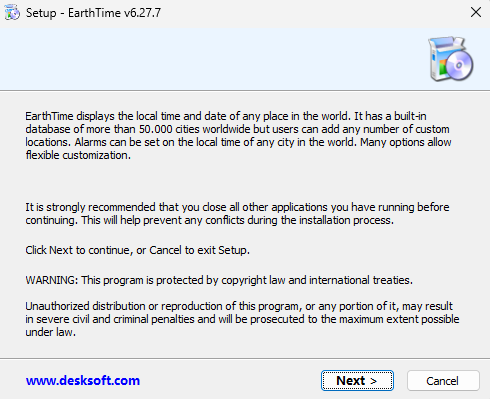Click the software box and CD installer icon

pyautogui.click(x=451, y=59)
